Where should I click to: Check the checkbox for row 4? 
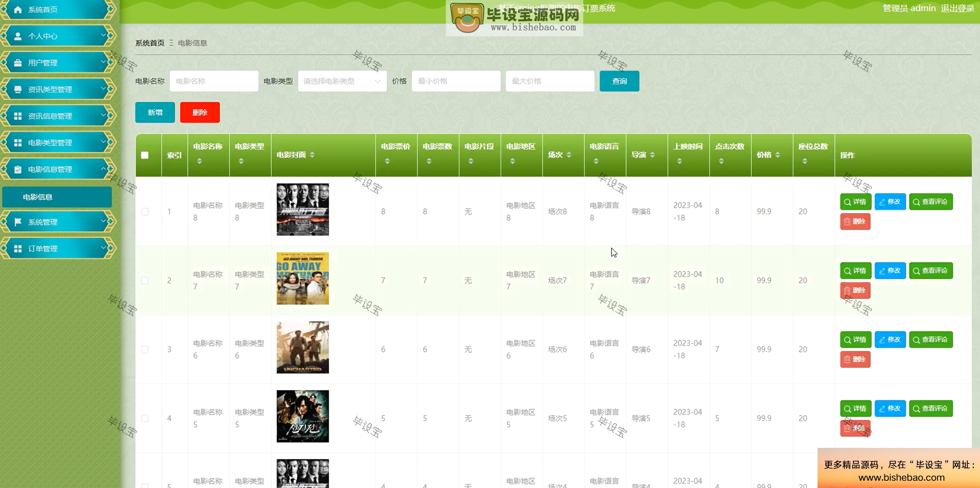point(145,418)
